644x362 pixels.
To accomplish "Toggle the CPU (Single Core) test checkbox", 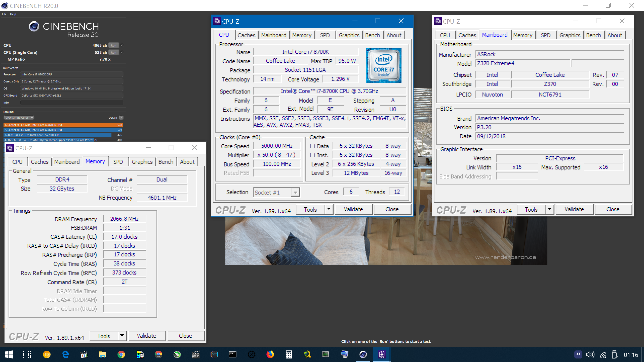I will tap(122, 52).
